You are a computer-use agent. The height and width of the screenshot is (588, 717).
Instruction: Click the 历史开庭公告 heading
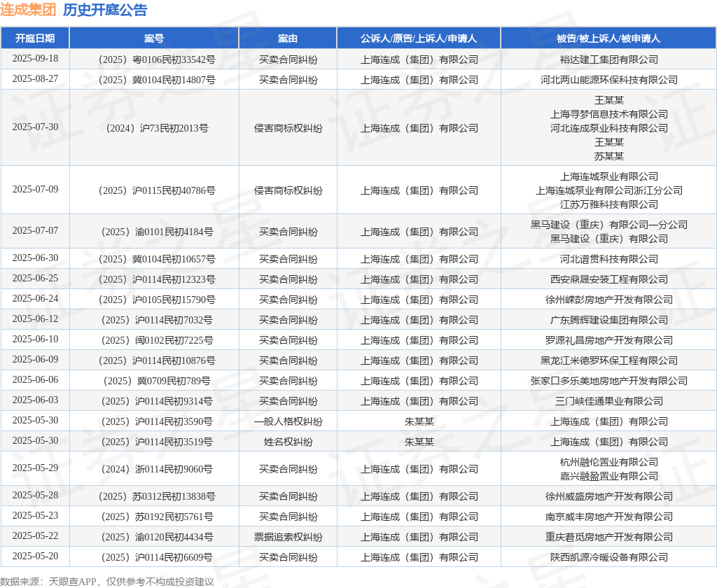[x=105, y=10]
